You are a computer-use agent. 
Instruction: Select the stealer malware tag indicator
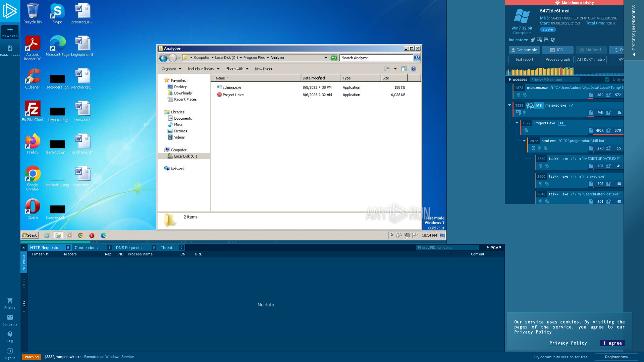[548, 29]
